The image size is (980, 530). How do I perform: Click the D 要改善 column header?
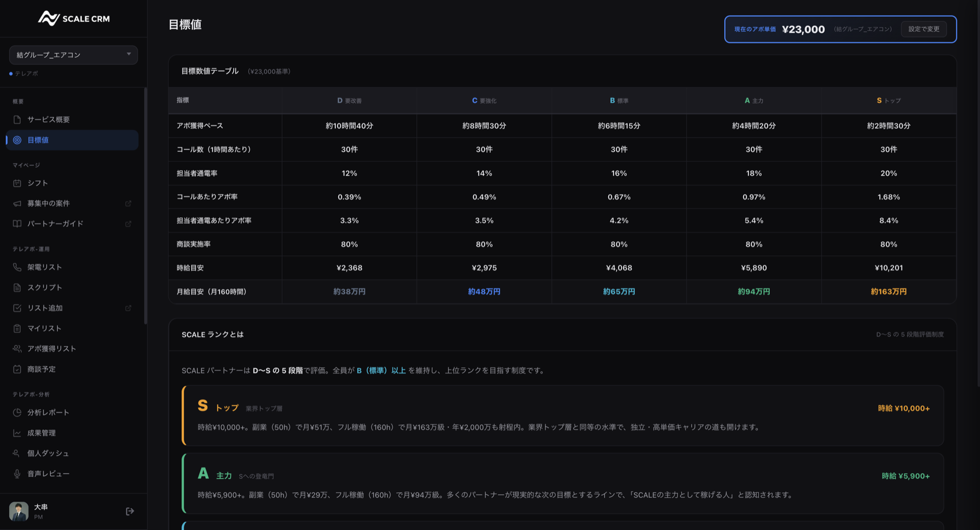click(x=350, y=101)
